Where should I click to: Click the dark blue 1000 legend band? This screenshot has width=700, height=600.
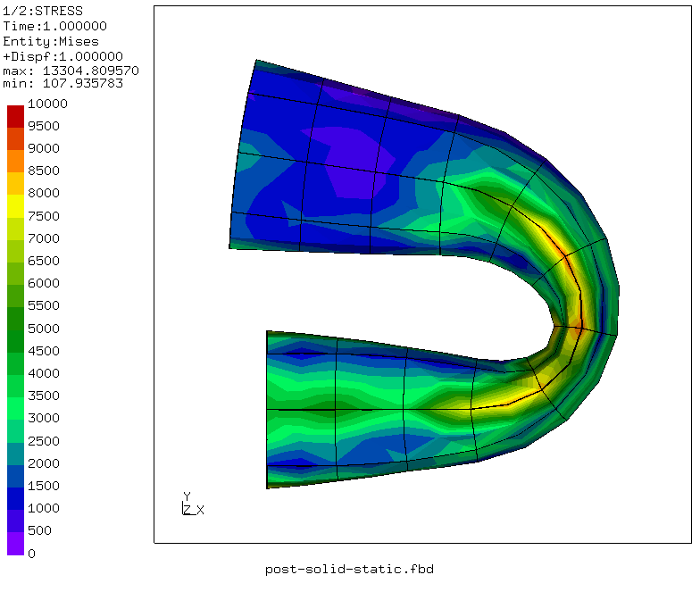point(16,498)
